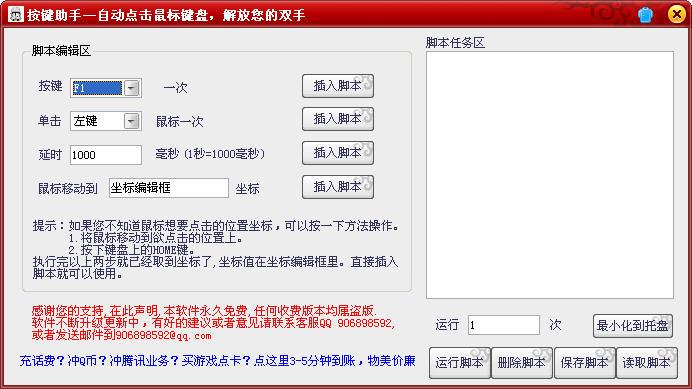Insert the 延时 delay script line
This screenshot has height=389, width=692.
(x=338, y=153)
